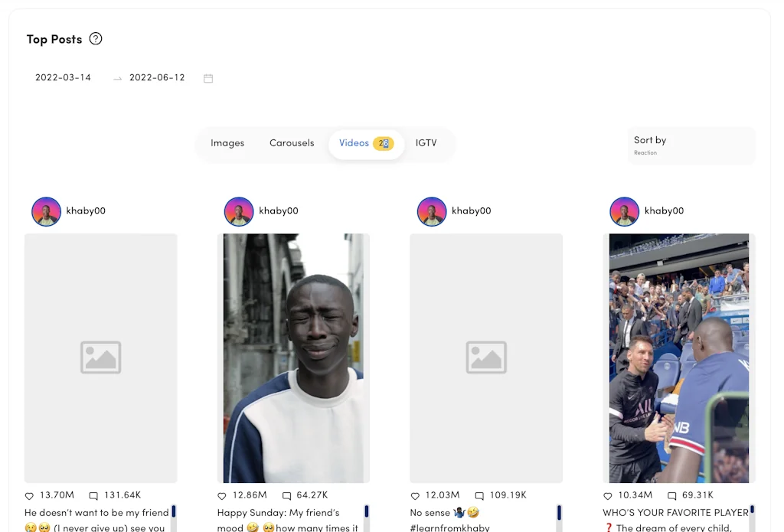Open khaby00 username on the 12.03M post
This screenshot has height=532, width=784.
(472, 211)
